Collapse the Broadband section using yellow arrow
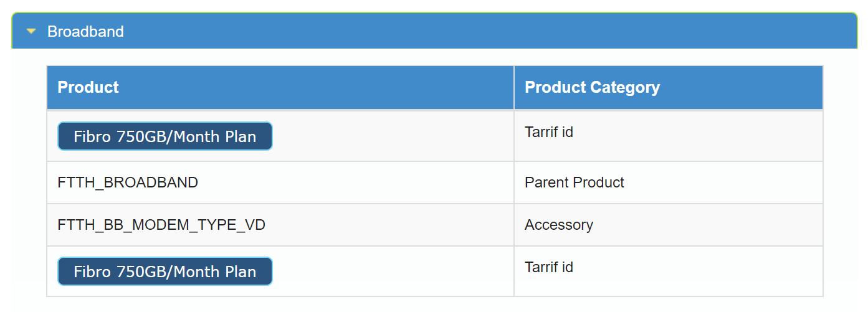 tap(31, 31)
